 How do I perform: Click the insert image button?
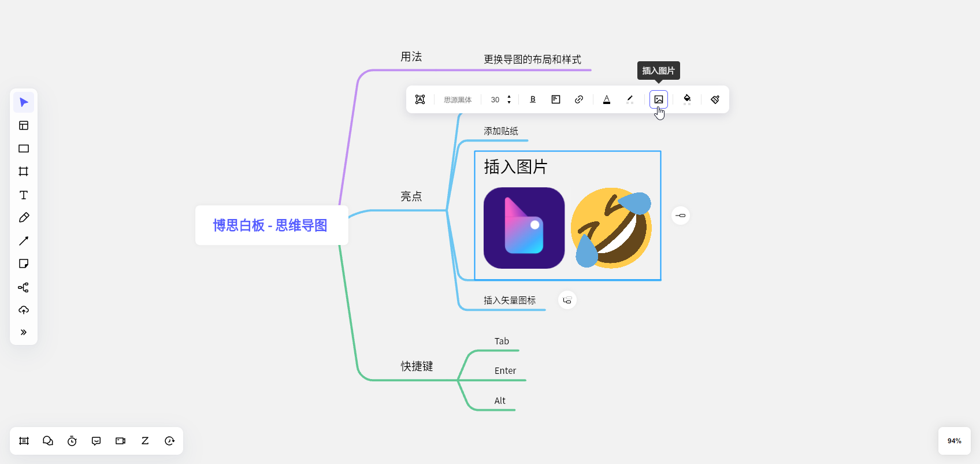659,99
